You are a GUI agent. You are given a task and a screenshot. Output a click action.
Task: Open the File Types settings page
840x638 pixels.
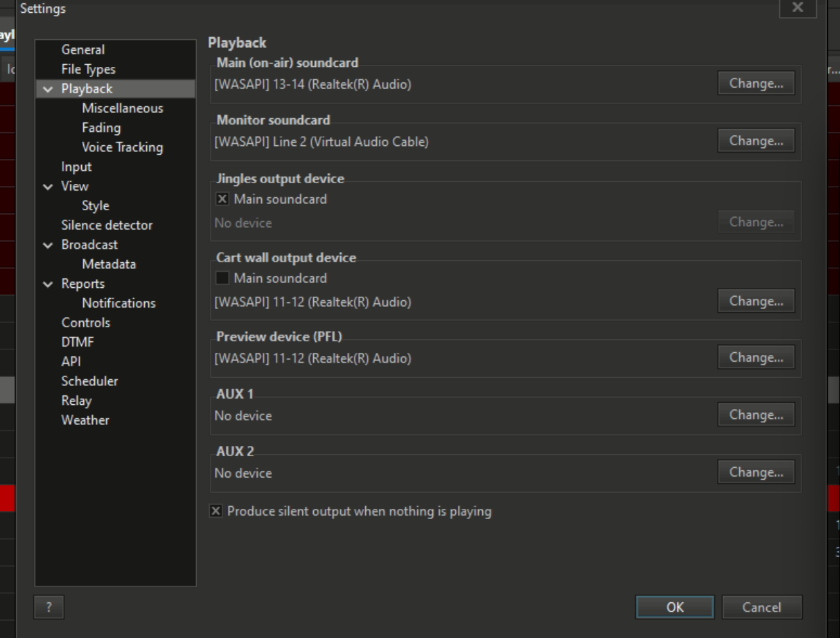click(x=89, y=70)
